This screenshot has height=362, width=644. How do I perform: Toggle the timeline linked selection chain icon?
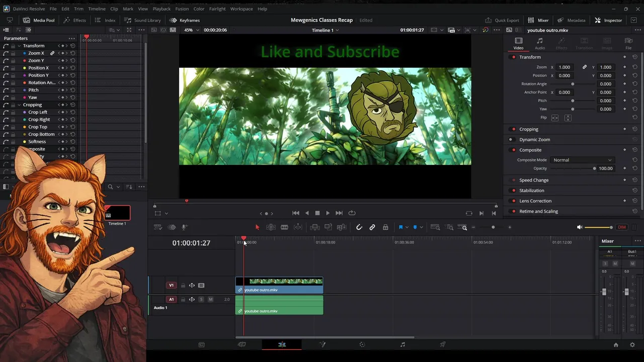tap(372, 227)
